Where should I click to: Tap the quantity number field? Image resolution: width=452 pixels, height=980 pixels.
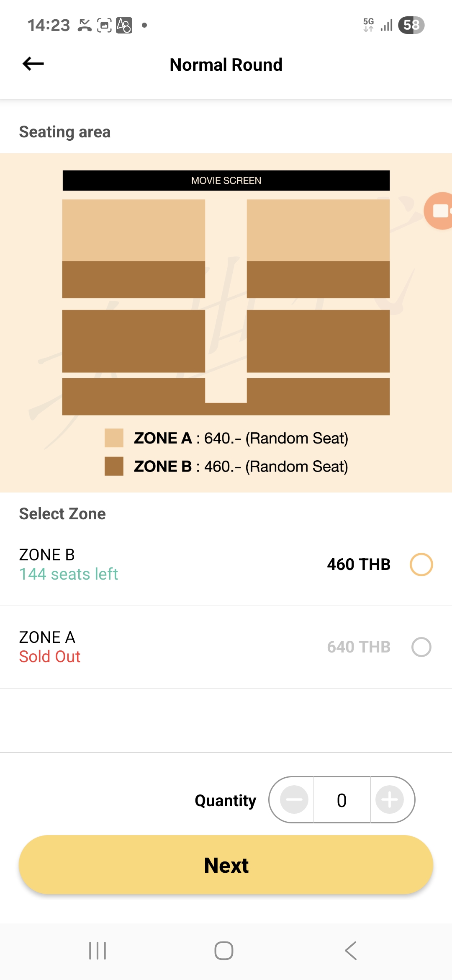pyautogui.click(x=342, y=800)
